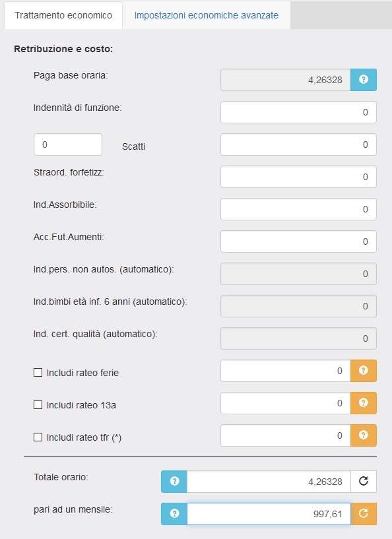Switch to Impostazioni economiche avanzate tab
Screen dimensions: 392x539
click(x=207, y=15)
